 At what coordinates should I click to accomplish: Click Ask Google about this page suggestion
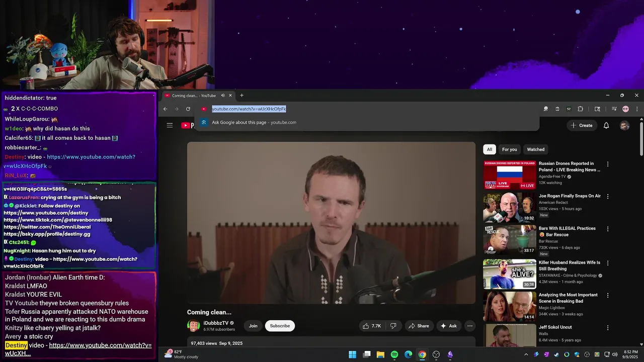(367, 122)
